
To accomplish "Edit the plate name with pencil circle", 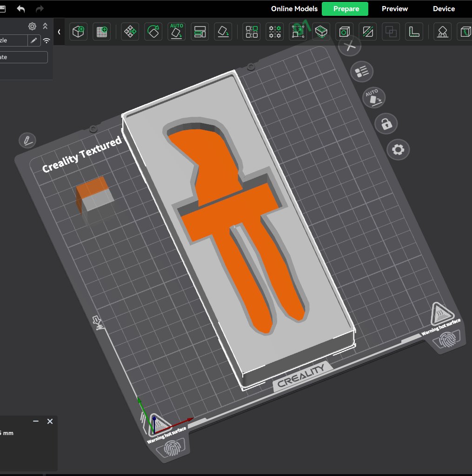I will click(27, 140).
